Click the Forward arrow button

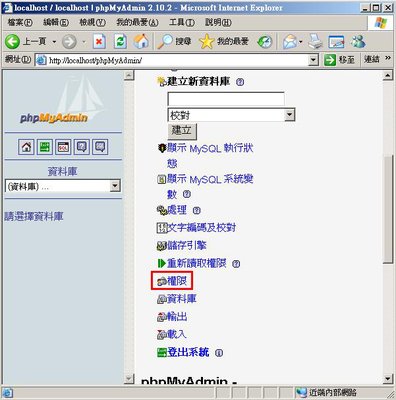(69, 42)
